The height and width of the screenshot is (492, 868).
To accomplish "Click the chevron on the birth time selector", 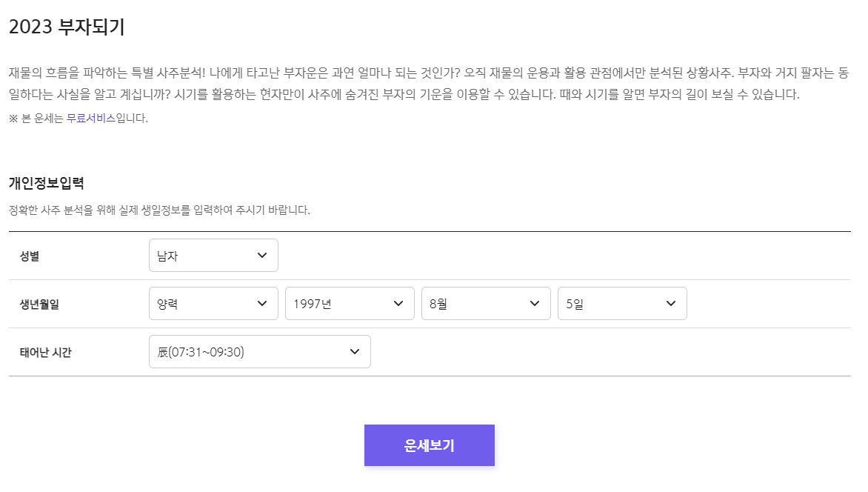I will click(x=354, y=351).
